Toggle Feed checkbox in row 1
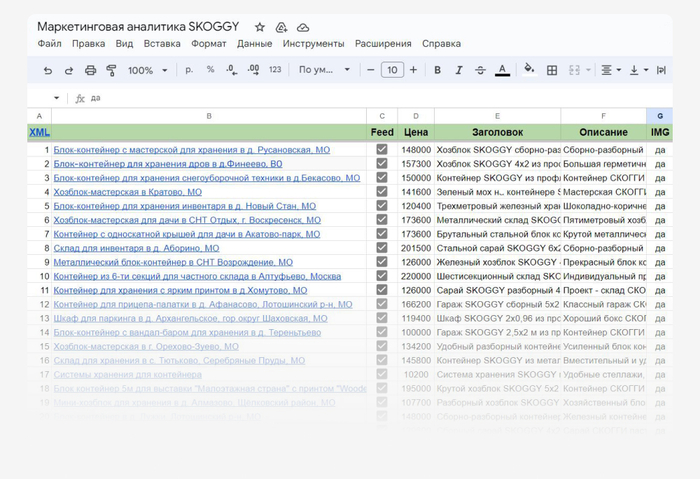The image size is (700, 479). (381, 150)
